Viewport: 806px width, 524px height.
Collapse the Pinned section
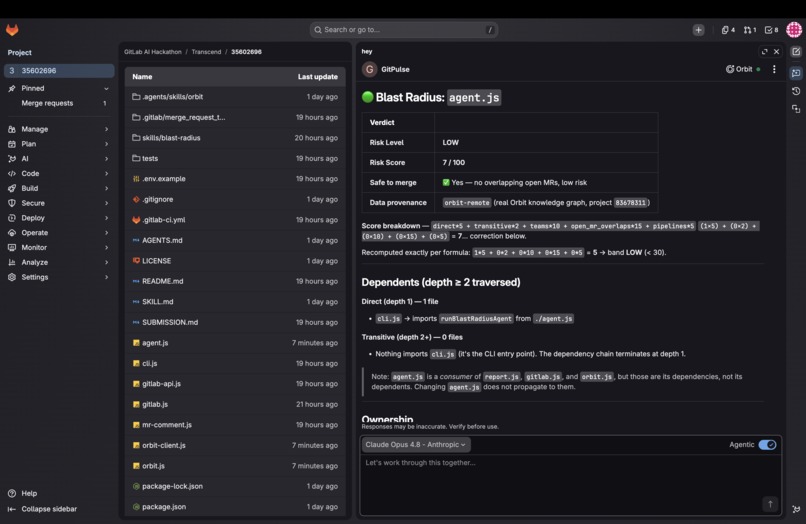click(106, 88)
